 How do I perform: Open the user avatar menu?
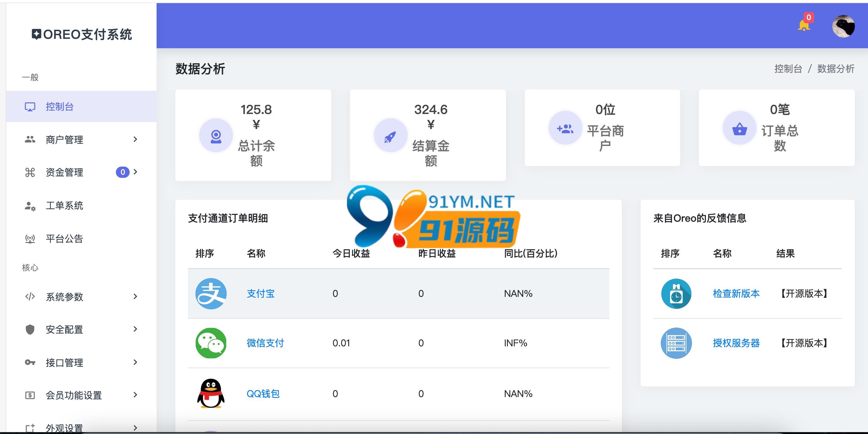pos(843,26)
